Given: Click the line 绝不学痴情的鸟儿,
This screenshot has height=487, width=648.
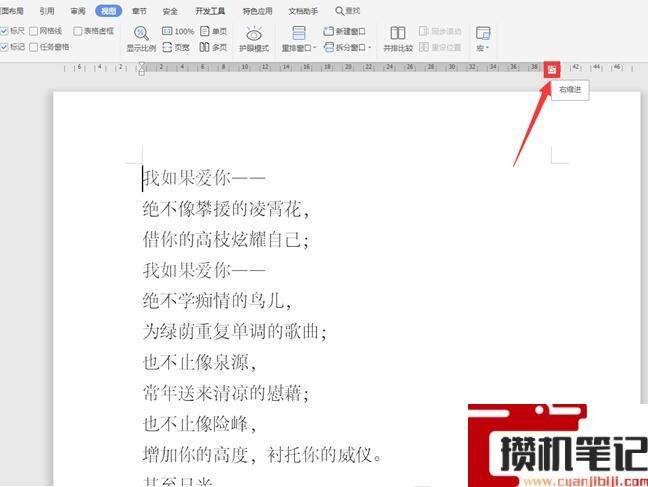Looking at the screenshot, I should (x=217, y=301).
